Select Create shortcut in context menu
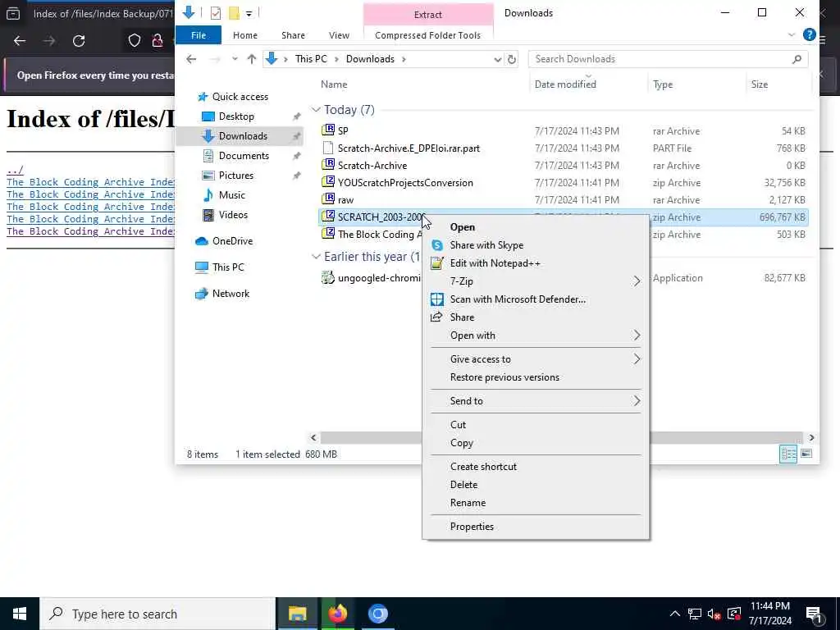Image resolution: width=840 pixels, height=630 pixels. pyautogui.click(x=483, y=467)
